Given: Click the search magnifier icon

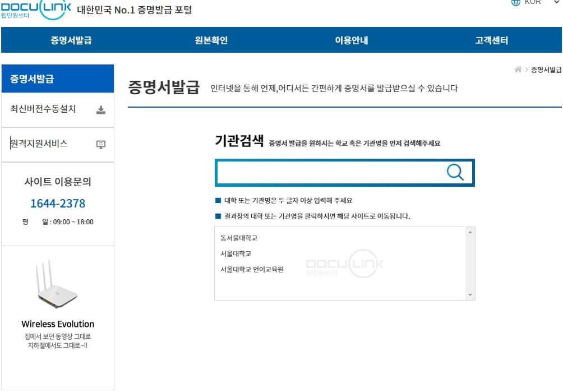Looking at the screenshot, I should 455,173.
